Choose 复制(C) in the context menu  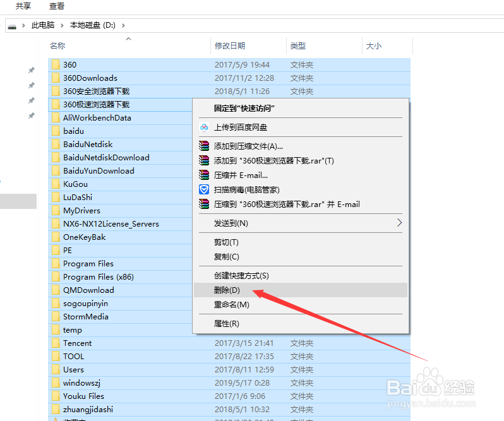301,257
